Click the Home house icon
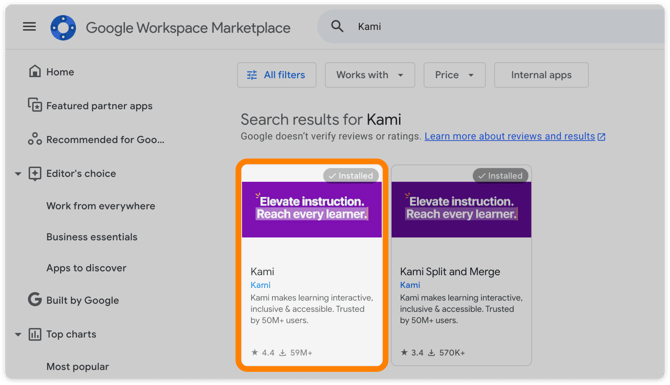670x385 pixels. click(x=35, y=71)
